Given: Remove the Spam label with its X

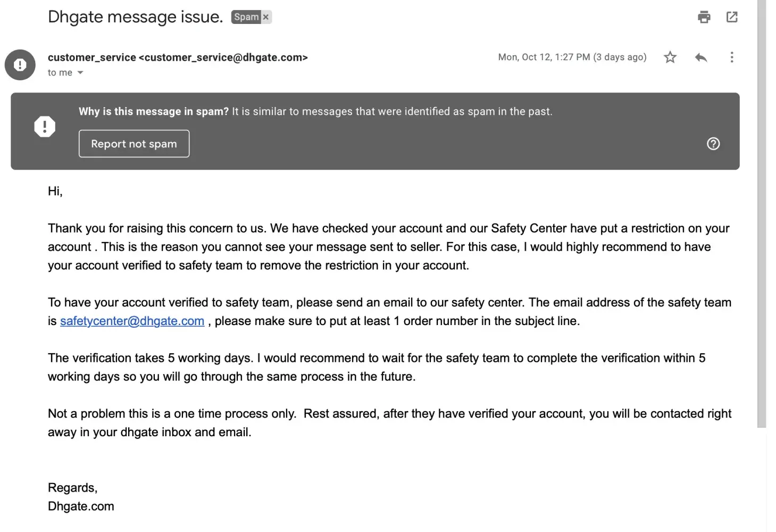Looking at the screenshot, I should 266,17.
